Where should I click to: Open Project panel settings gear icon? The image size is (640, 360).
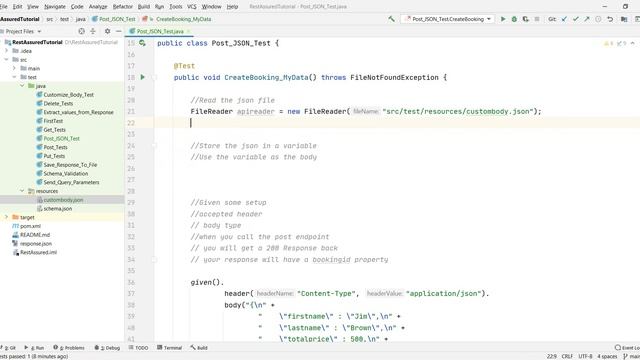(x=107, y=31)
